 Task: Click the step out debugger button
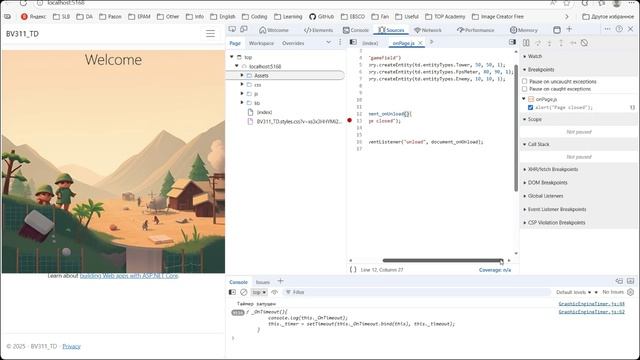(561, 43)
